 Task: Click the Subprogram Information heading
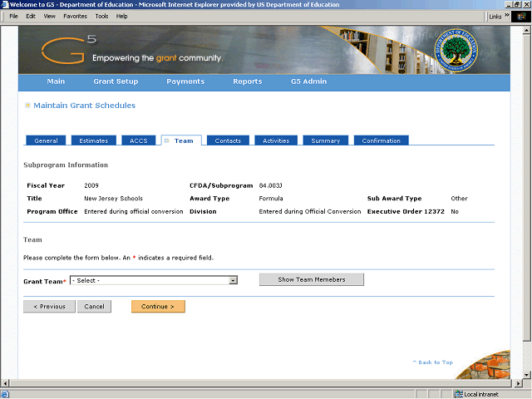pos(66,165)
